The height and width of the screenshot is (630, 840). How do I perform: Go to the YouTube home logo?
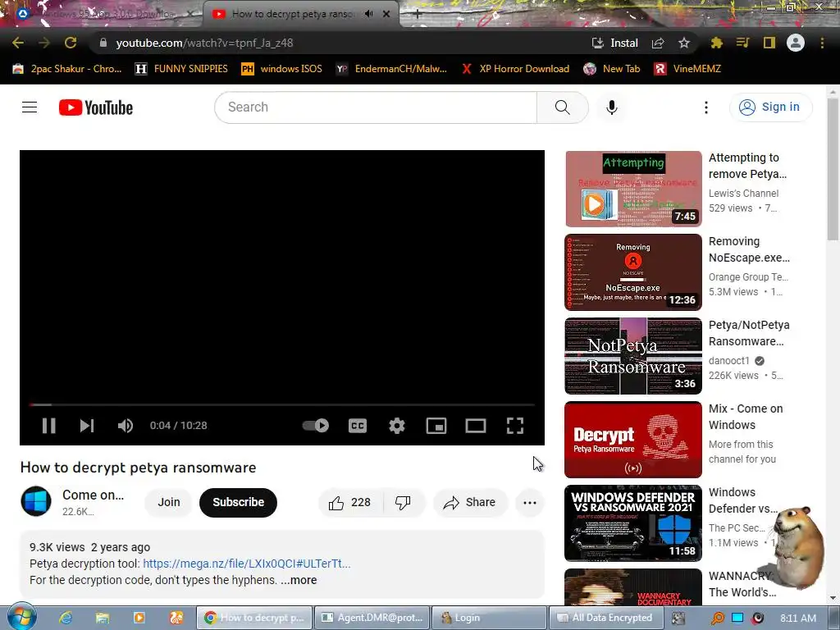coord(96,107)
